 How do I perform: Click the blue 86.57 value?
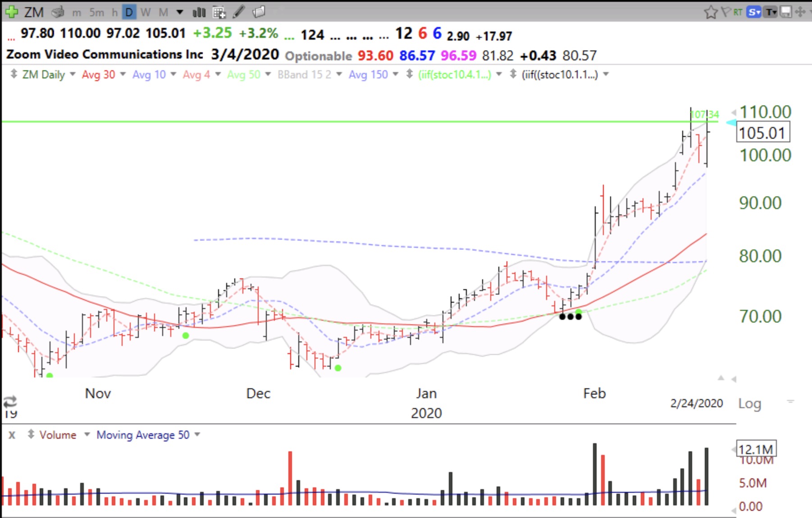tap(417, 55)
